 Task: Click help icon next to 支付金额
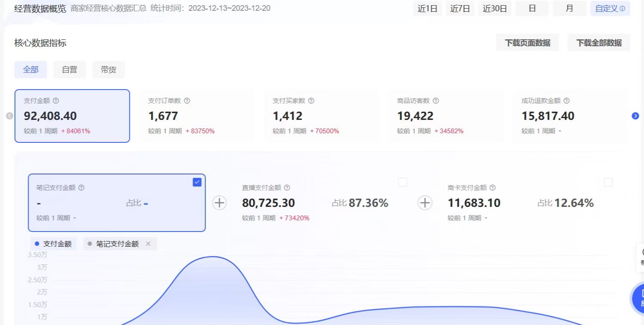click(56, 101)
